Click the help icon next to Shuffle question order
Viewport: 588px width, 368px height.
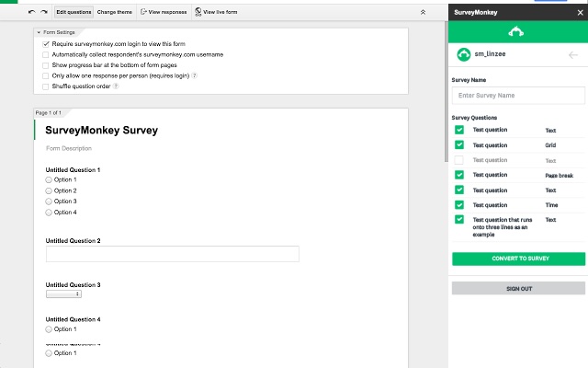116,86
